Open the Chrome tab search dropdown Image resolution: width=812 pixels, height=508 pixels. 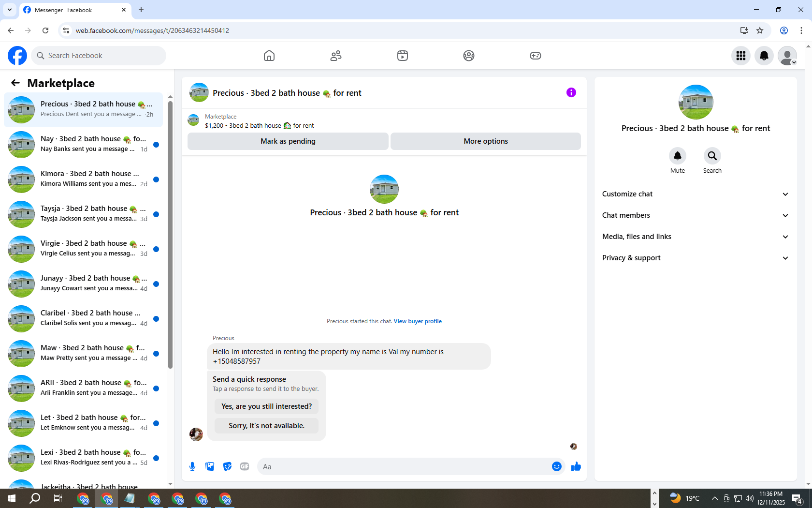10,10
